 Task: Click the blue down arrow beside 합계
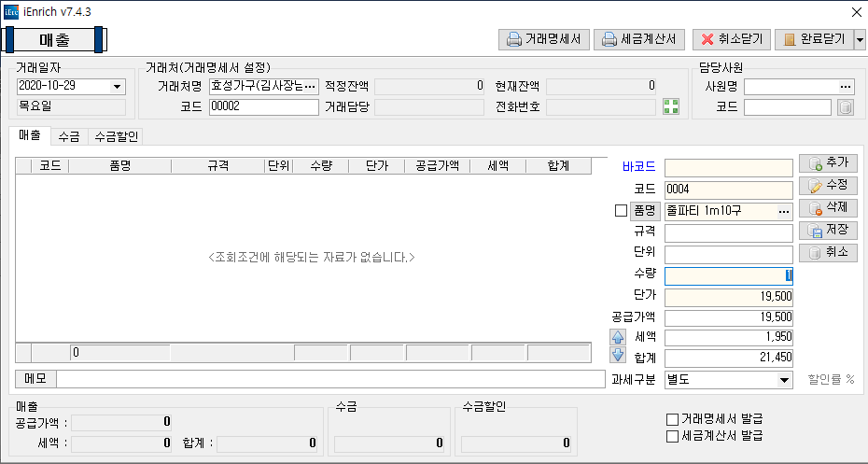pos(617,355)
